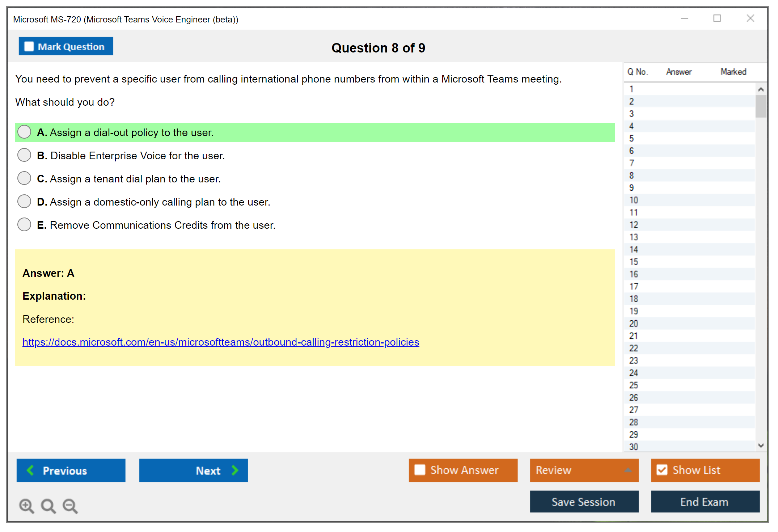This screenshot has height=532, width=778.
Task: Click the reset zoom magnifier icon
Action: coord(48,506)
